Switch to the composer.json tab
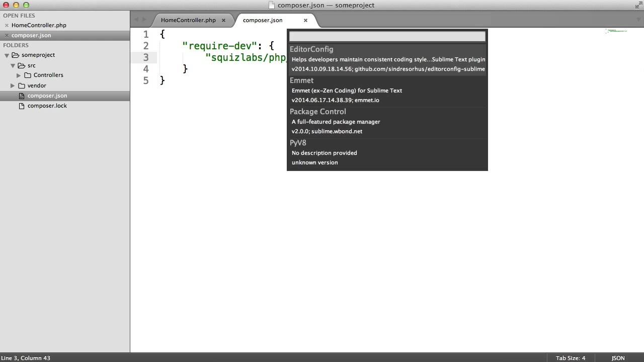 click(x=263, y=20)
